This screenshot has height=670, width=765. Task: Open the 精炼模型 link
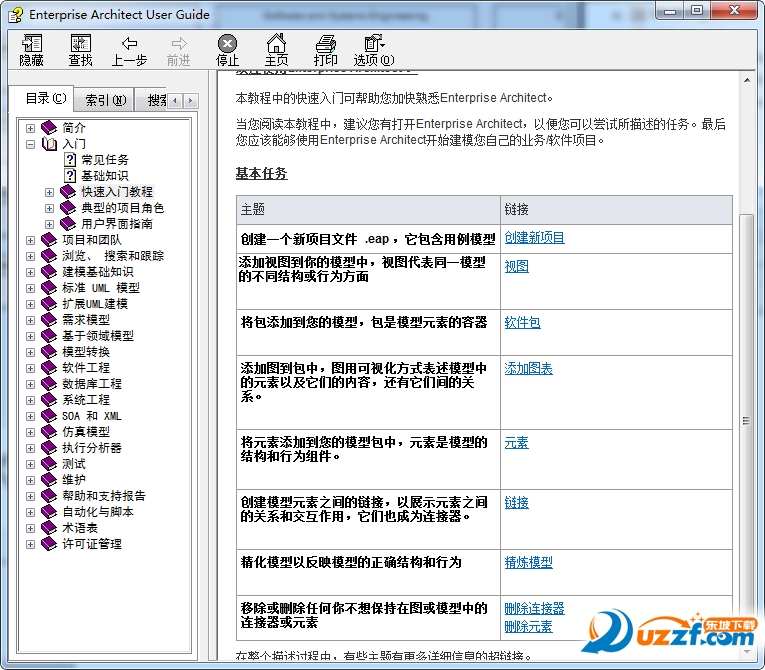tap(528, 562)
